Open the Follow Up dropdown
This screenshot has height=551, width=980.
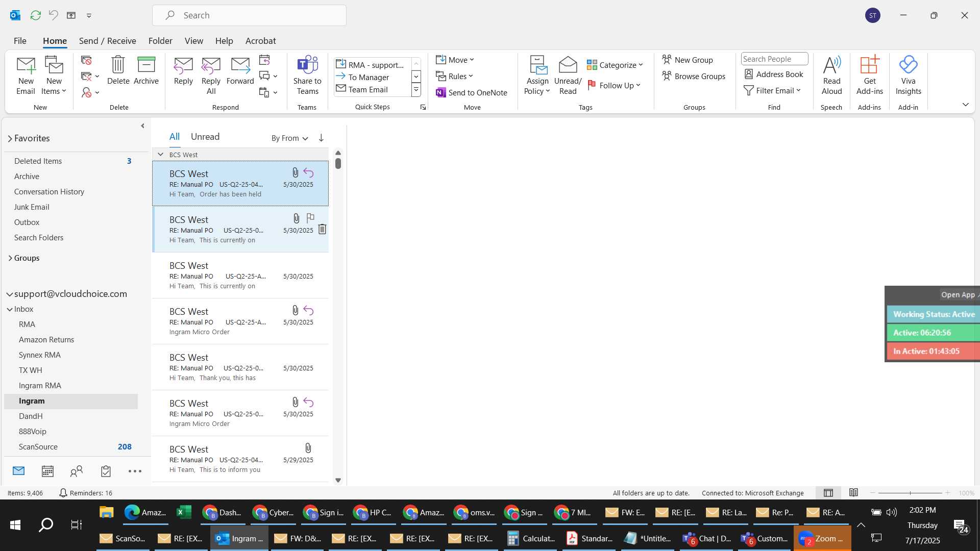614,85
